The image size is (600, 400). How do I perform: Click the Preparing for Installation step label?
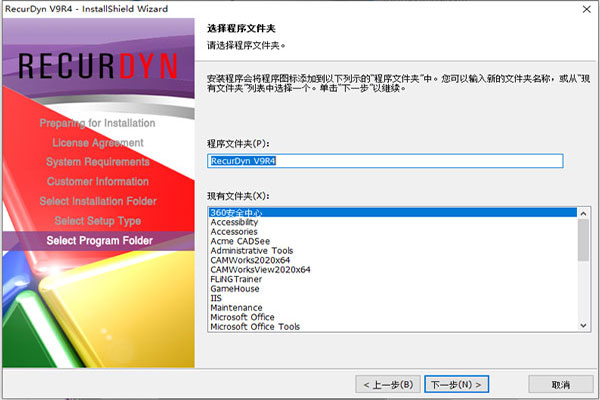tap(98, 123)
